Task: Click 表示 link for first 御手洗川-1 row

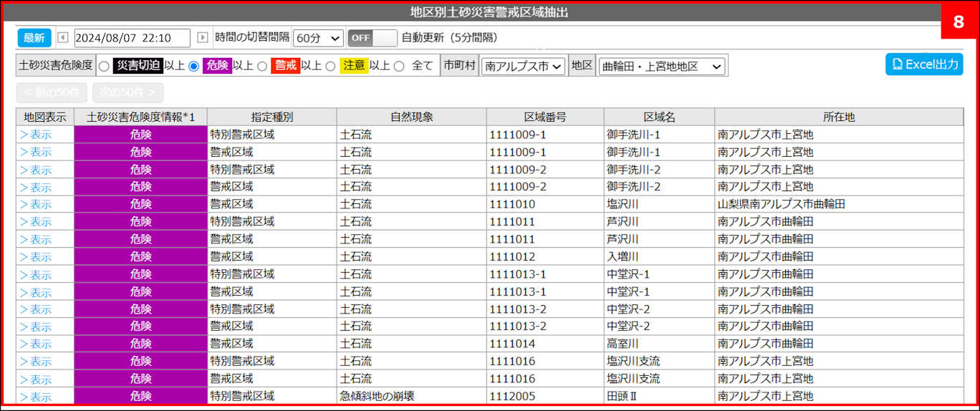Action: click(x=36, y=135)
